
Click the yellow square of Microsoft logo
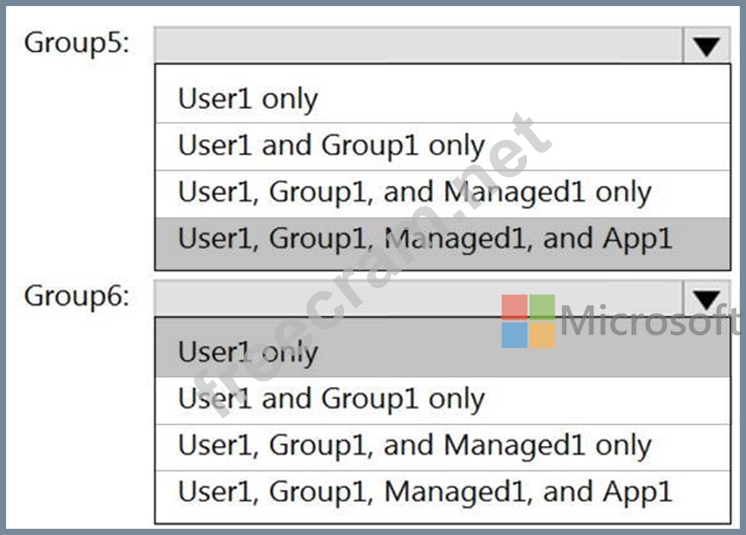click(542, 335)
